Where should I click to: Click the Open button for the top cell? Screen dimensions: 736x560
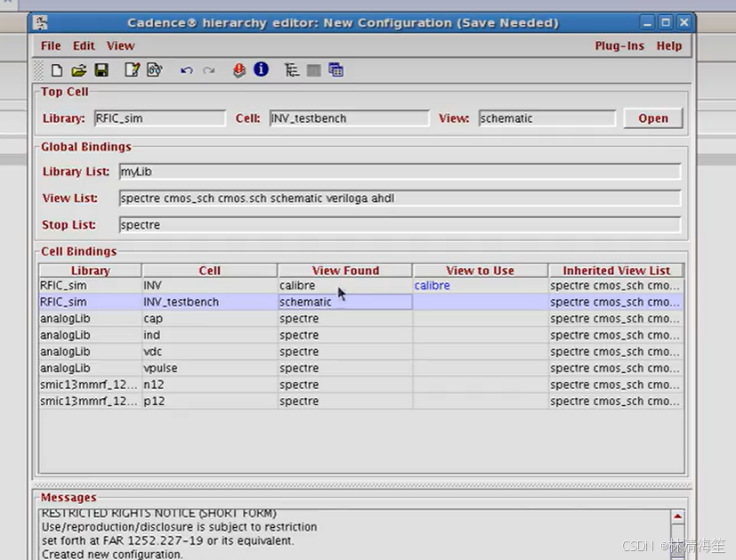(653, 118)
